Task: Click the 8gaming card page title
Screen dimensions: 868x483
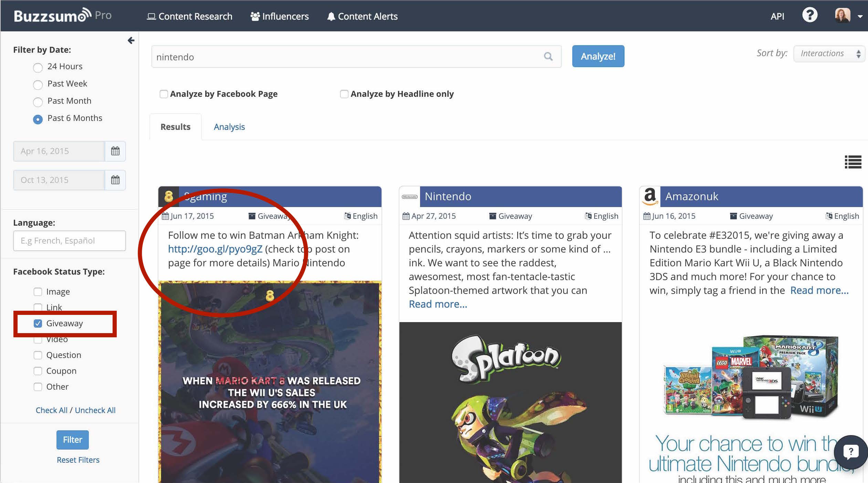Action: tap(205, 197)
